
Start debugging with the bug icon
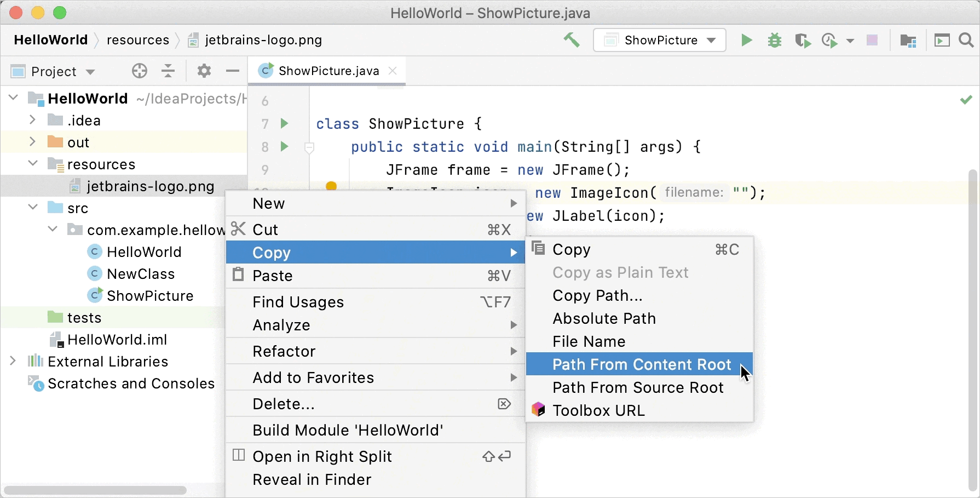pos(774,41)
